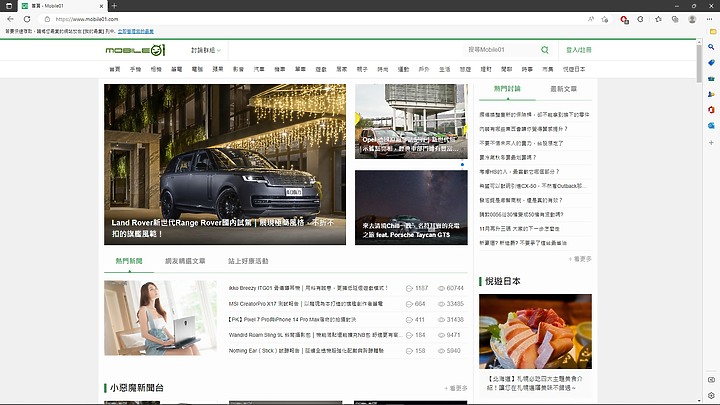This screenshot has height=405, width=720.
Task: Open Read aloud icon in the address bar
Action: pyautogui.click(x=591, y=19)
